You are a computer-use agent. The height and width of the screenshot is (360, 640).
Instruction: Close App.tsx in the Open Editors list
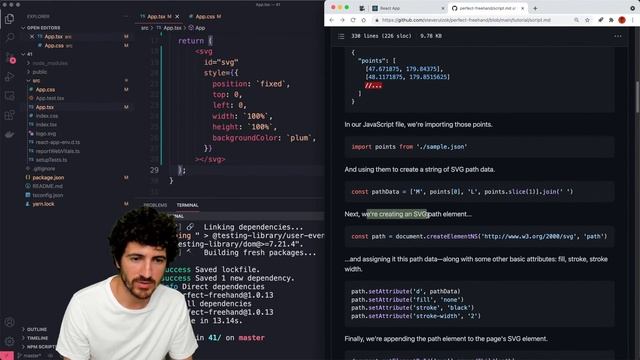coord(32,37)
